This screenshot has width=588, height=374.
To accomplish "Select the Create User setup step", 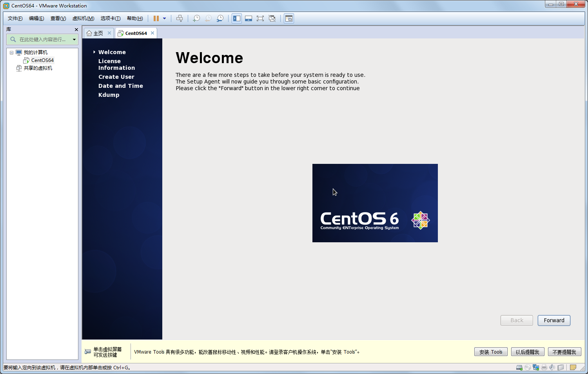I will pos(116,77).
